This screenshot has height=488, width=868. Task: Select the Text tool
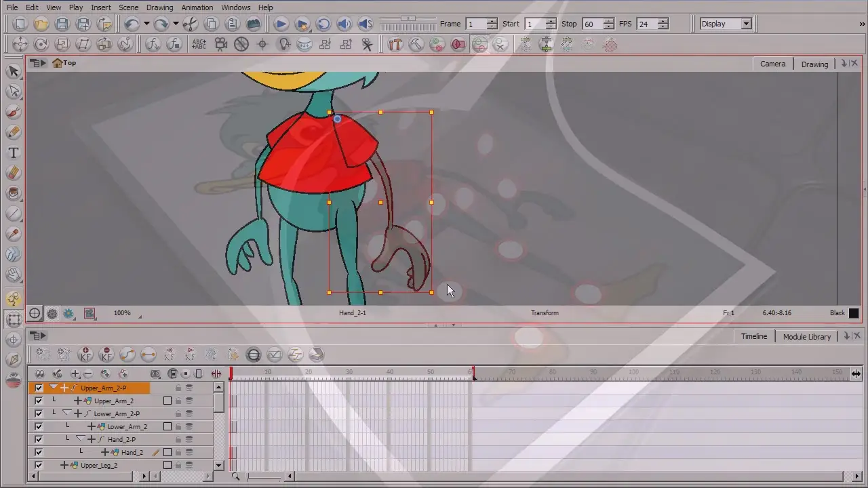(13, 152)
